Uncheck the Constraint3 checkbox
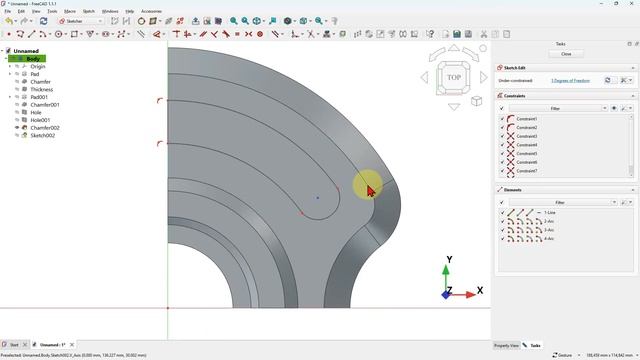This screenshot has width=640, height=360. 502,136
